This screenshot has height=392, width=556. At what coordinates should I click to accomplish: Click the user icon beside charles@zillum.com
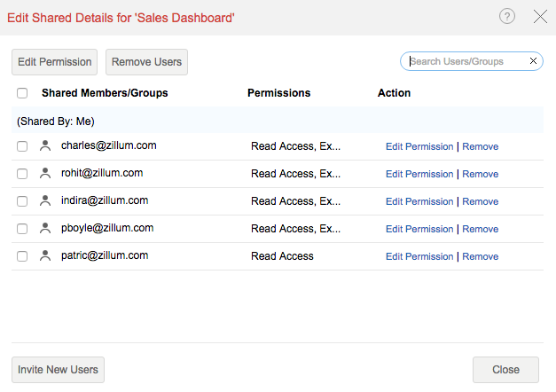[x=45, y=146]
